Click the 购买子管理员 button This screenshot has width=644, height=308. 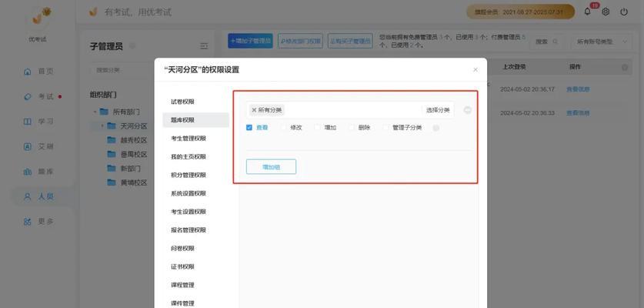(x=350, y=41)
